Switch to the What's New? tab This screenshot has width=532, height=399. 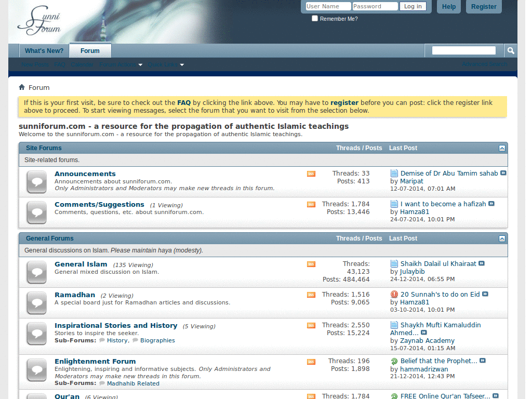(44, 51)
